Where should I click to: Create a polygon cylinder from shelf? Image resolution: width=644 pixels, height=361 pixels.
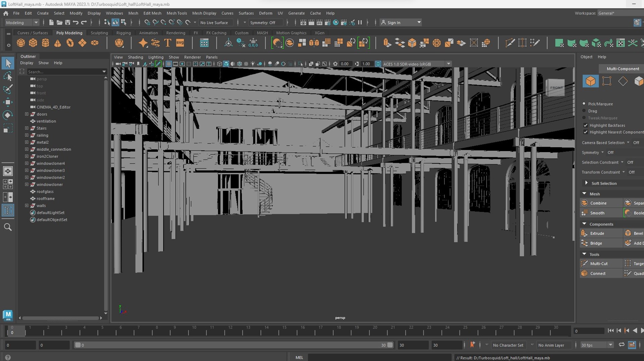(x=46, y=43)
